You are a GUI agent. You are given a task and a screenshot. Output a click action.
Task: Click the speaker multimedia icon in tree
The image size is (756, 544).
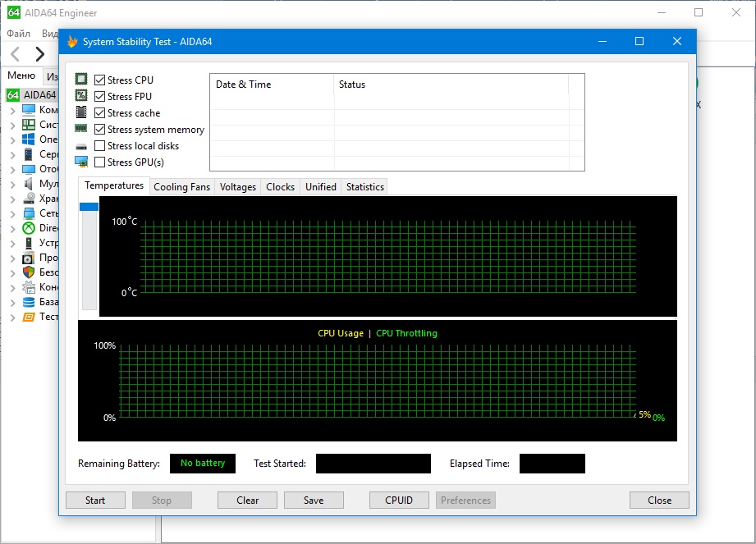click(29, 184)
